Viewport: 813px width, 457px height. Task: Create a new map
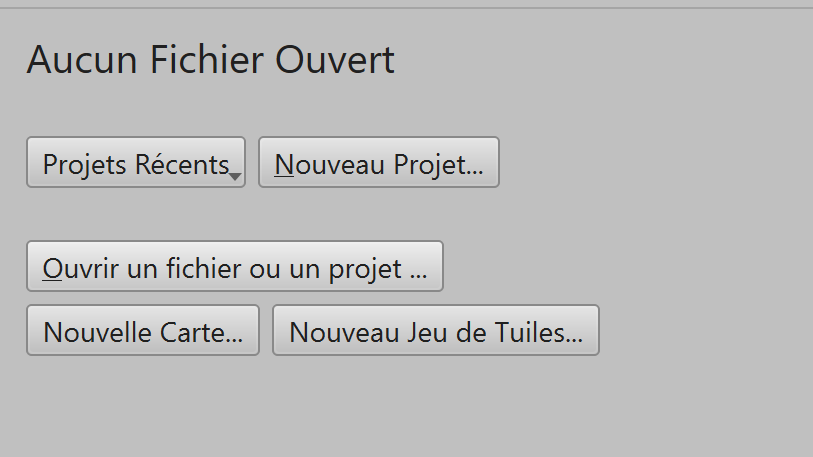(143, 331)
